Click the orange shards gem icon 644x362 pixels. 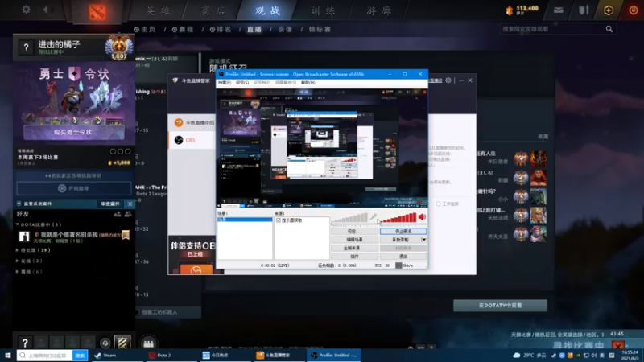[x=510, y=10]
